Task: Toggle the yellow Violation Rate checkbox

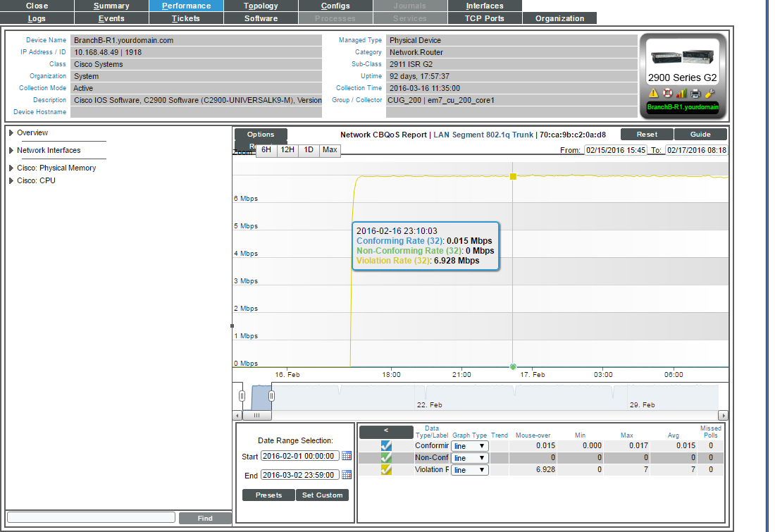Action: click(x=386, y=470)
